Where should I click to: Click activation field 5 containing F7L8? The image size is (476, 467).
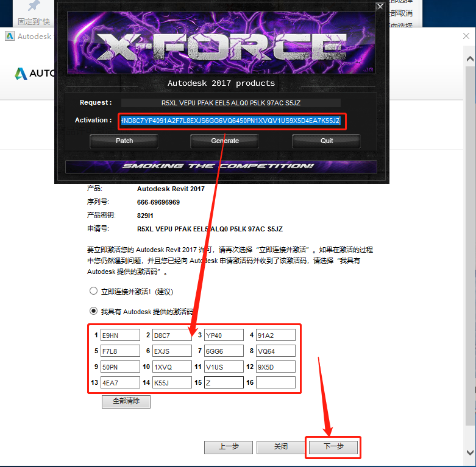[120, 351]
